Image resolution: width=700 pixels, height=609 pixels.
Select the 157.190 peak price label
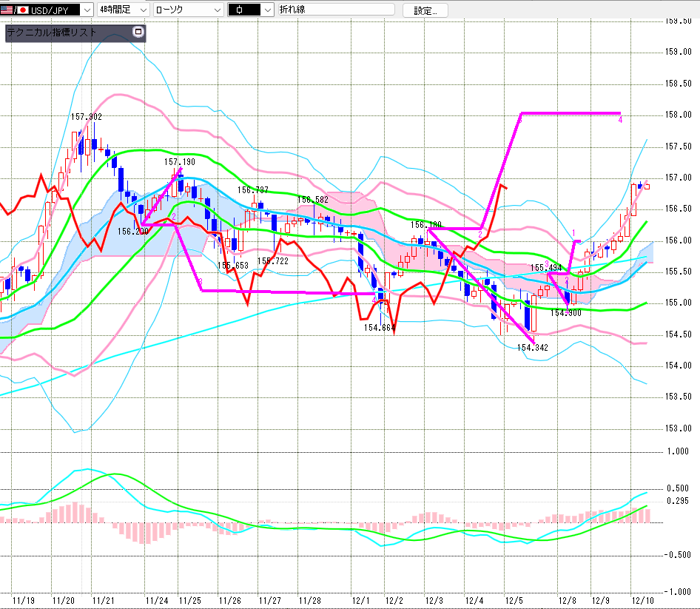coord(179,161)
